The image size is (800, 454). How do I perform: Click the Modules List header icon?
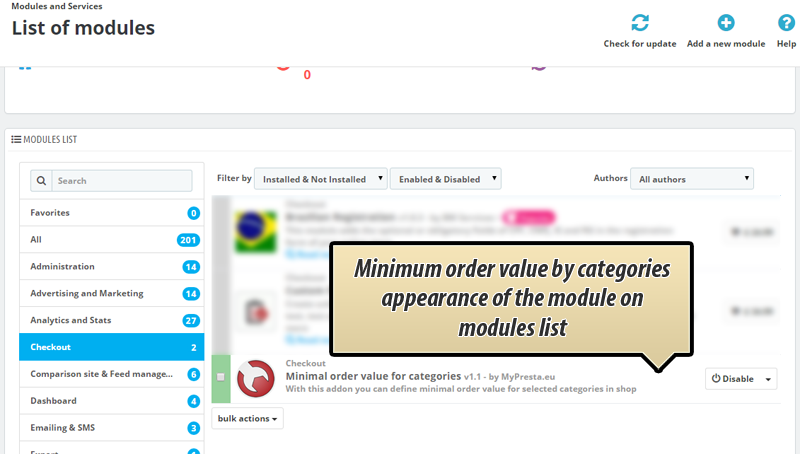(16, 139)
